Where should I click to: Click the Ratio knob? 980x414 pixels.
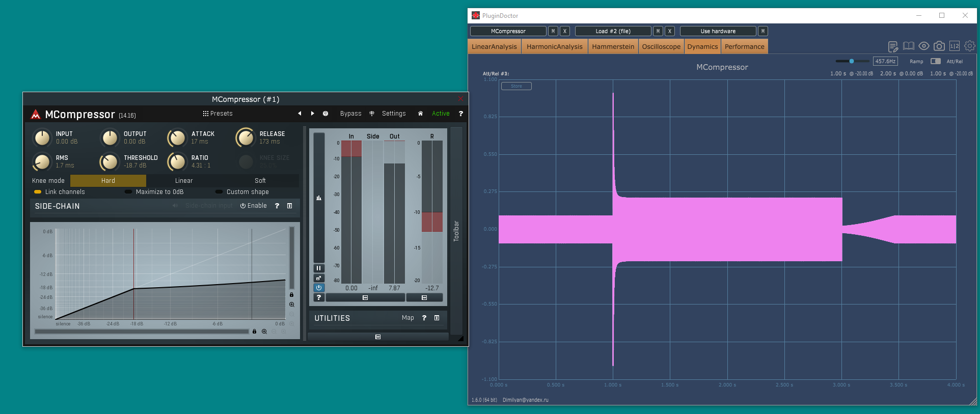pyautogui.click(x=177, y=162)
